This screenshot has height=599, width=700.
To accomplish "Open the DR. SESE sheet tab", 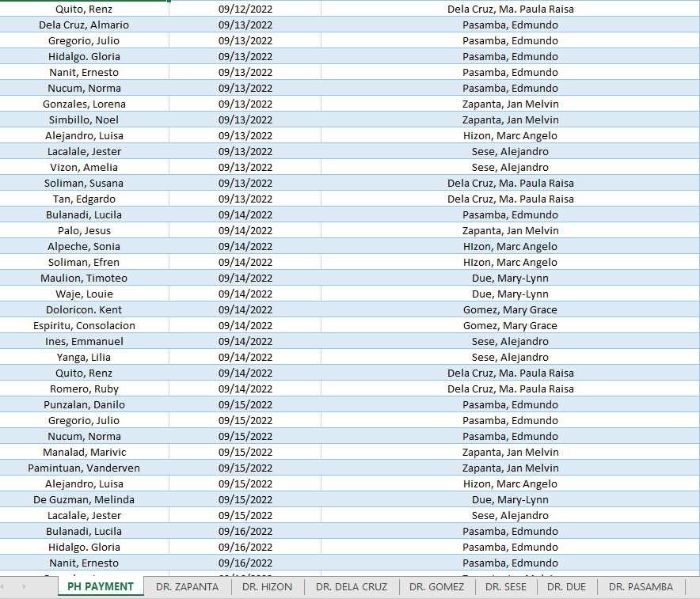I will 506,587.
